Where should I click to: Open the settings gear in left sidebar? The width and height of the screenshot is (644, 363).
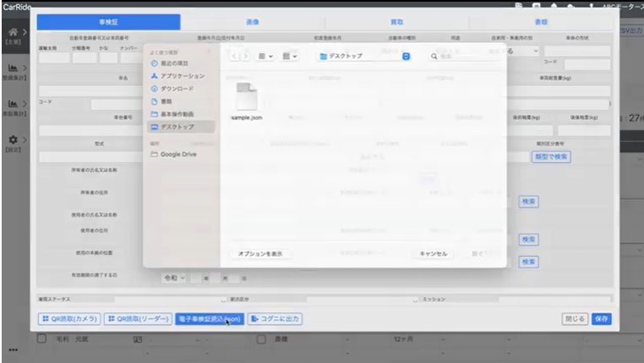tap(13, 139)
